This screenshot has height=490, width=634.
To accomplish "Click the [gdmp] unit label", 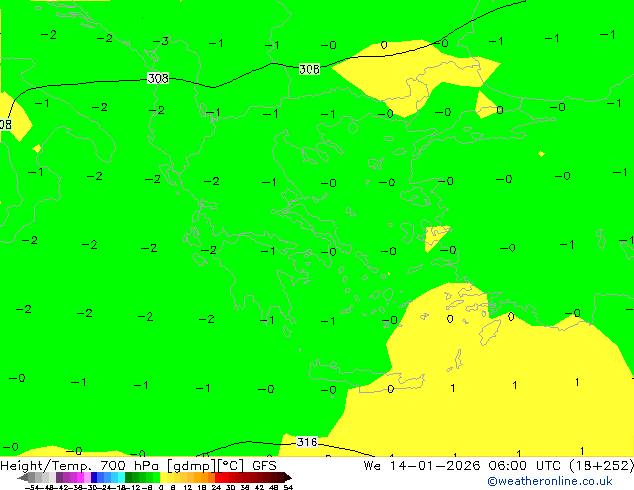I will [x=191, y=466].
